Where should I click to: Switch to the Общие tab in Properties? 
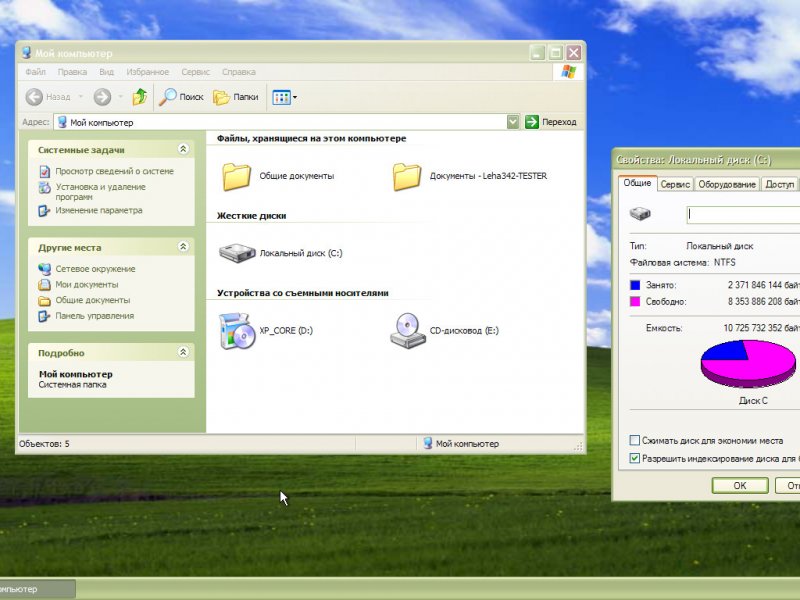click(x=637, y=183)
